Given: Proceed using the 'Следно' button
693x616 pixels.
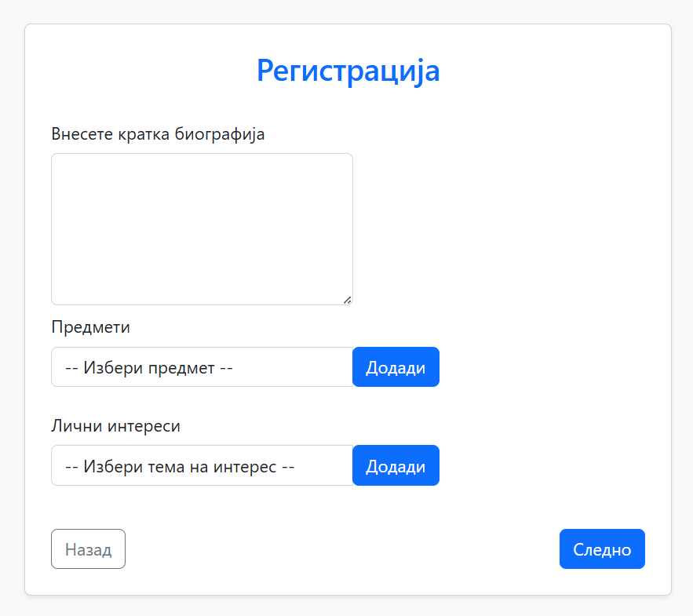Looking at the screenshot, I should tap(601, 549).
